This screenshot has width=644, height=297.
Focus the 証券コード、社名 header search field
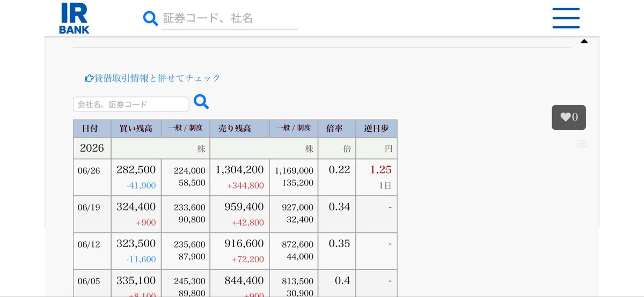point(230,19)
